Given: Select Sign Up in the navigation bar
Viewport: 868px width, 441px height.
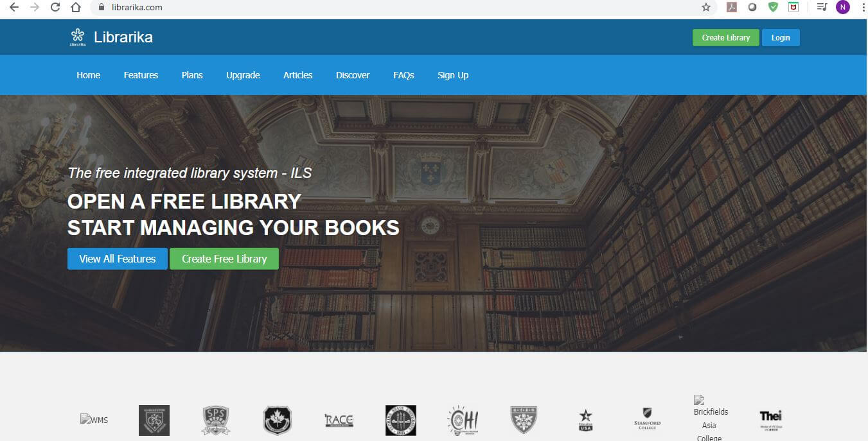Looking at the screenshot, I should pyautogui.click(x=453, y=75).
